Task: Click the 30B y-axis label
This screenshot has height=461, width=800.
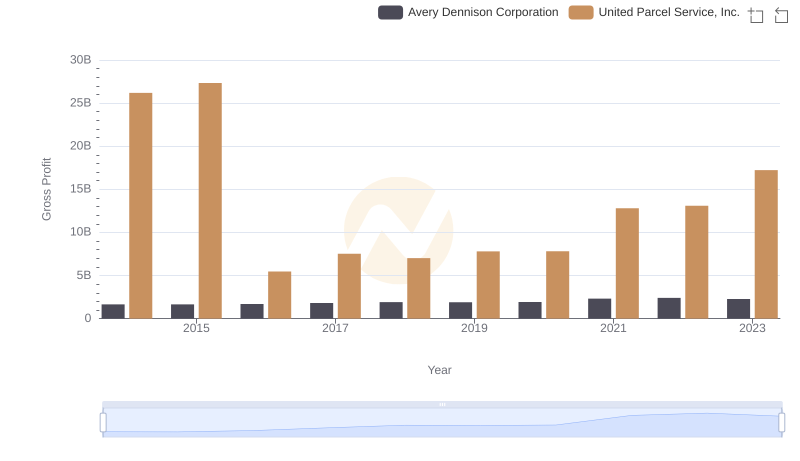Action: point(81,60)
